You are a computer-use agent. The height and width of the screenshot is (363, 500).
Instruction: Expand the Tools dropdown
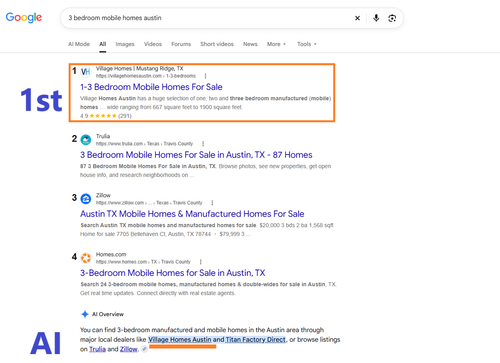pyautogui.click(x=307, y=44)
